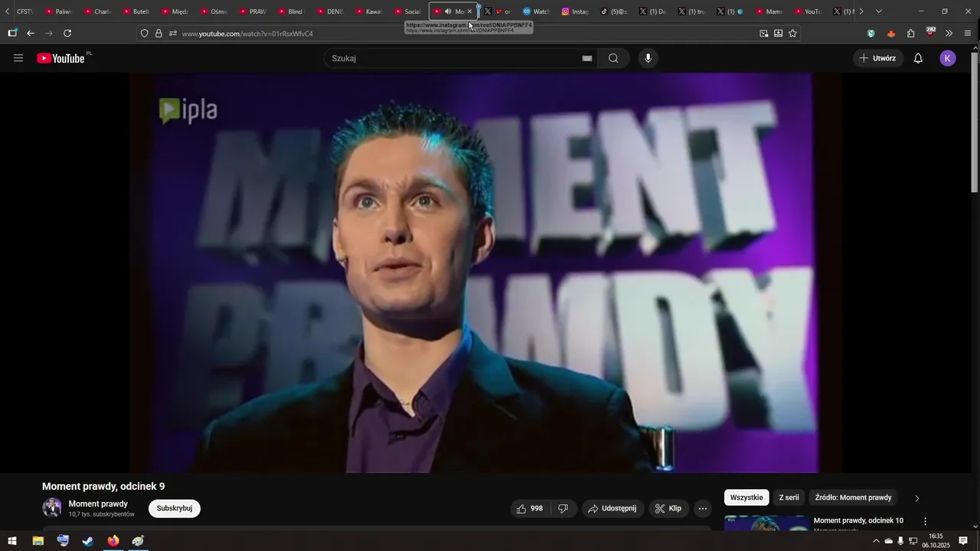Create a clip with Klip button

coord(668,508)
